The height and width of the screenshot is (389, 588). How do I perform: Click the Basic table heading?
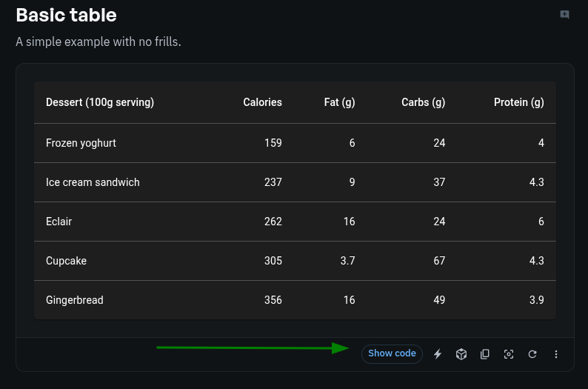click(x=66, y=15)
